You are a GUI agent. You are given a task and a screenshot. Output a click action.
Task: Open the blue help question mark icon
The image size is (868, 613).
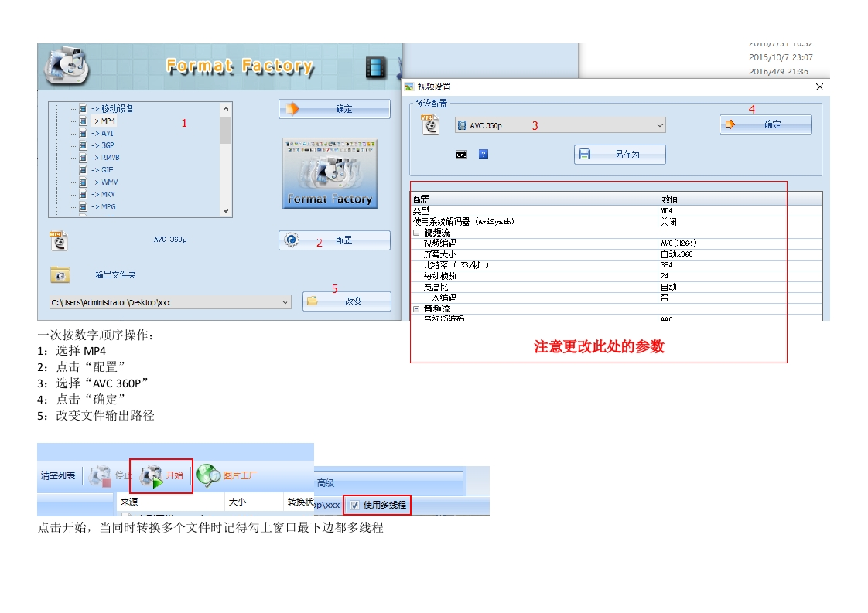pos(484,155)
